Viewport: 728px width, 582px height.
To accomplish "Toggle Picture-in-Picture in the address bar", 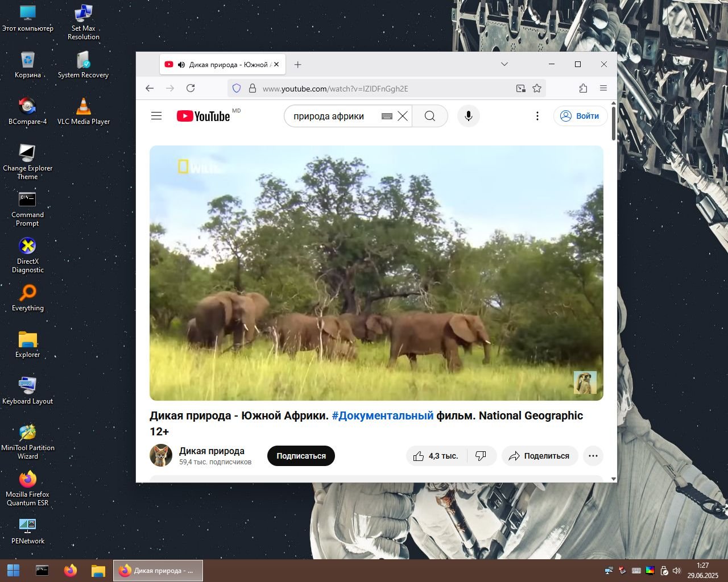I will point(520,88).
